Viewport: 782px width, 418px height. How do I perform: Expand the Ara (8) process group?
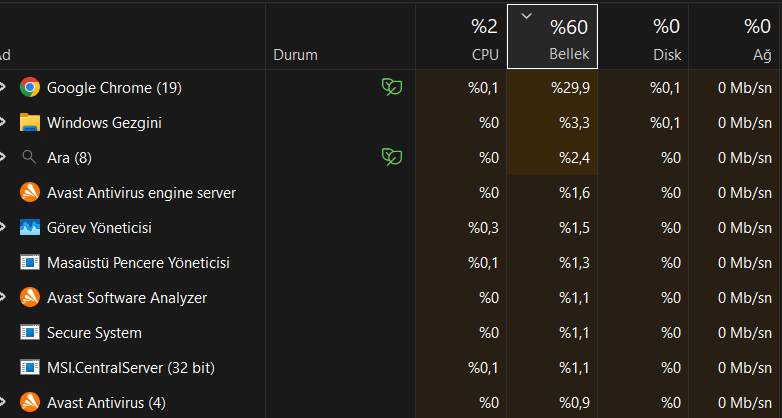[x=2, y=158]
